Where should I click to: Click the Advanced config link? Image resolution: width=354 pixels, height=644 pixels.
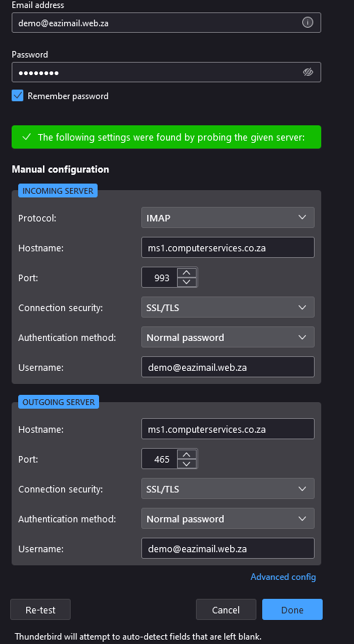click(283, 577)
